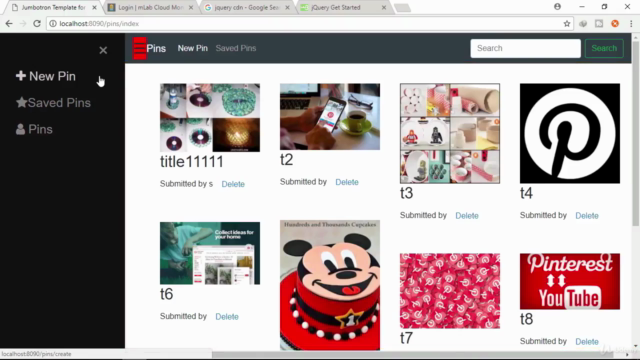Click the green Search button

point(604,48)
